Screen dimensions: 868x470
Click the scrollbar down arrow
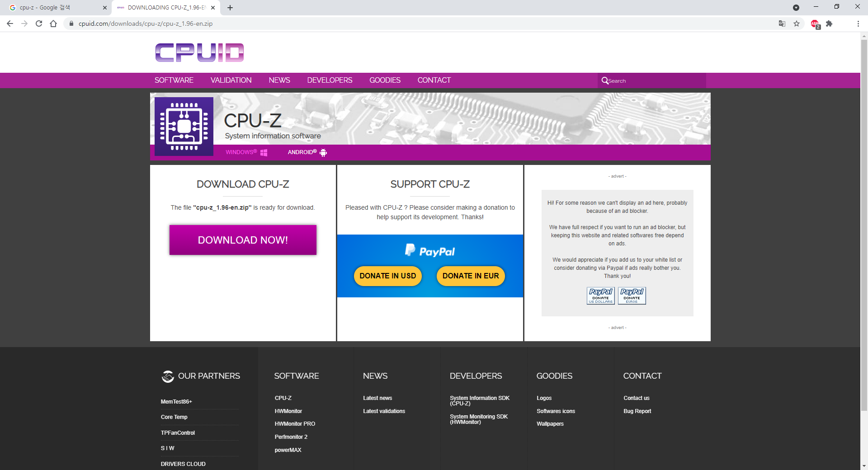tap(864, 465)
